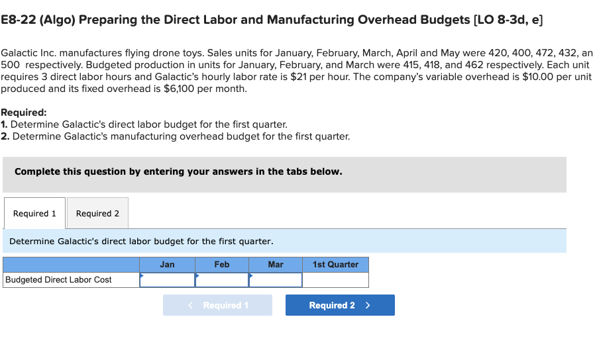Click the Jan column header
Viewport: 593px width, 364px height.
click(x=167, y=264)
